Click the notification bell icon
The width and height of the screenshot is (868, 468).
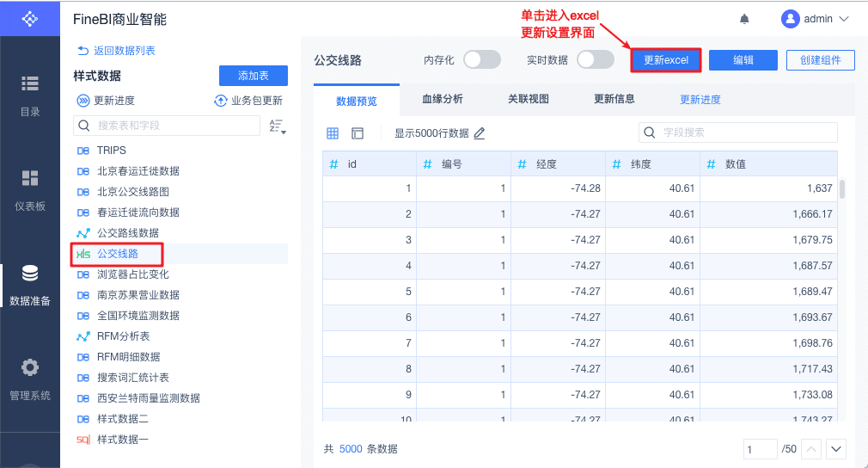744,19
